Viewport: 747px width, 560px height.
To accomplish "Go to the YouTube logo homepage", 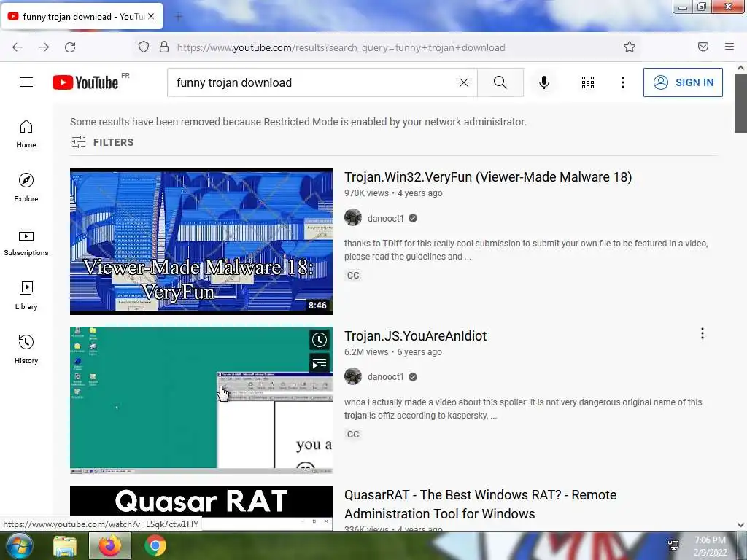I will coord(85,82).
